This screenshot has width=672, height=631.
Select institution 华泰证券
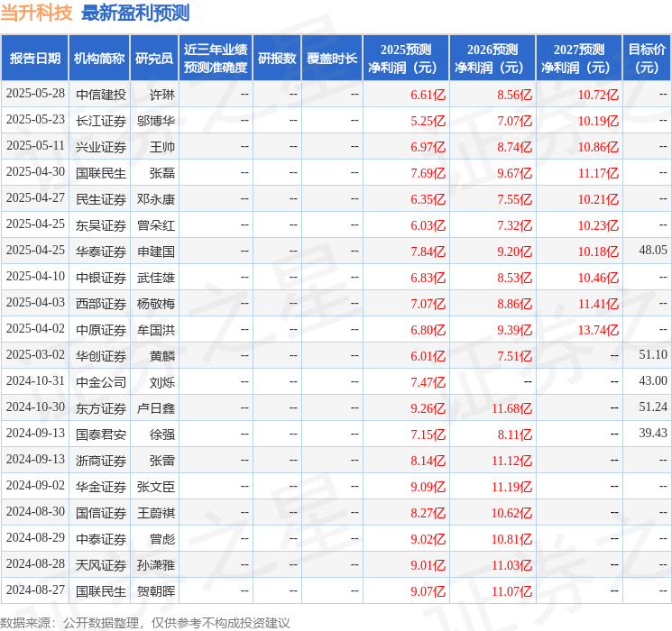click(101, 251)
